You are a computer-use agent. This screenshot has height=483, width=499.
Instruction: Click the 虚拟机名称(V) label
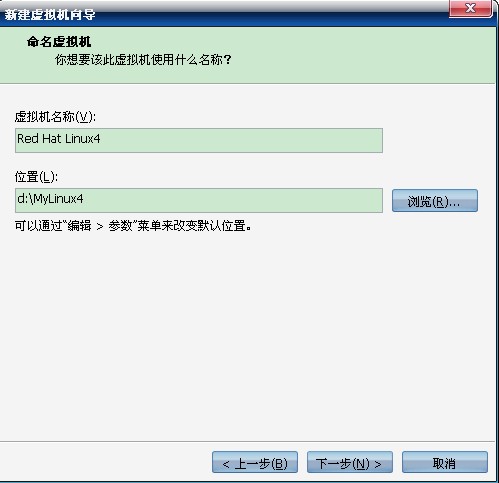[x=55, y=117]
